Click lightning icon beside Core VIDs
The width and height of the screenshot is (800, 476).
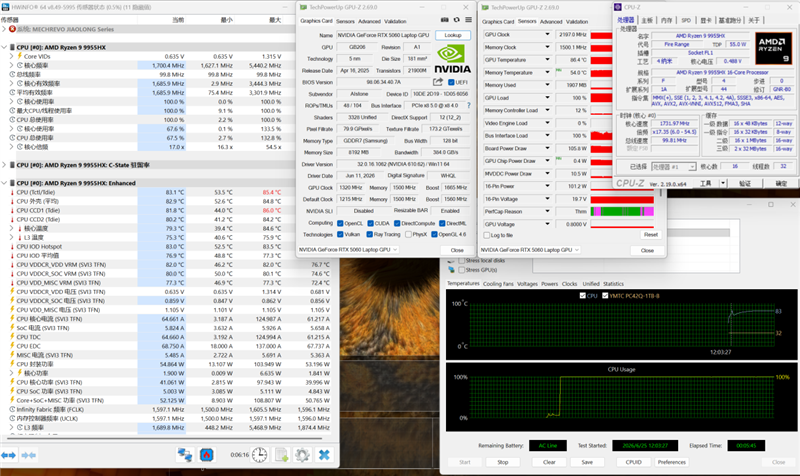pyautogui.click(x=20, y=56)
